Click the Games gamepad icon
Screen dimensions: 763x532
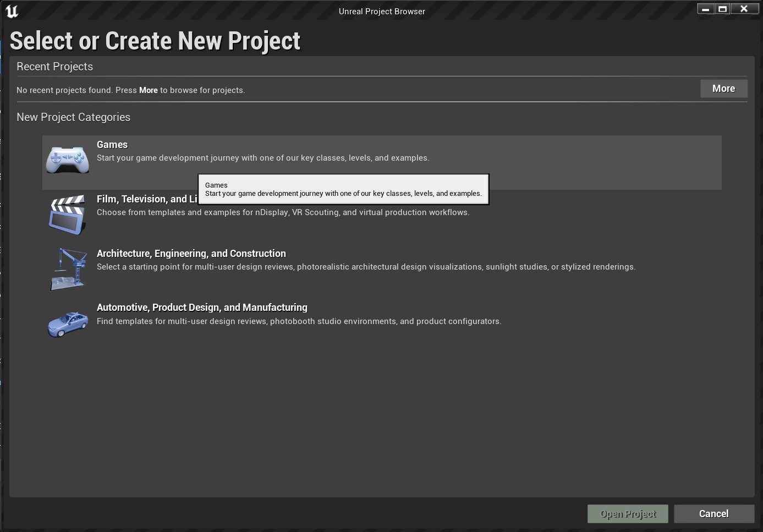tap(67, 159)
